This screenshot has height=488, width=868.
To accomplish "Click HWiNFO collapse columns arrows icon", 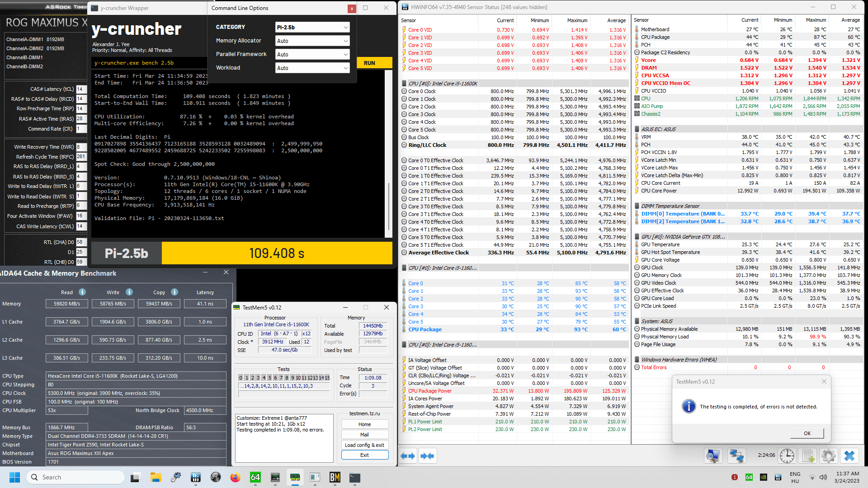I will [x=427, y=456].
